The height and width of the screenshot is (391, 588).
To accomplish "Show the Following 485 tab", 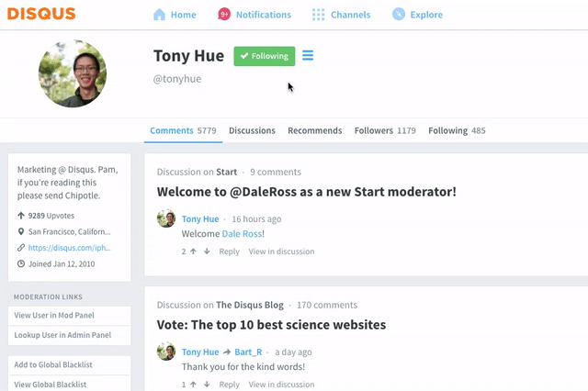I will tap(457, 130).
